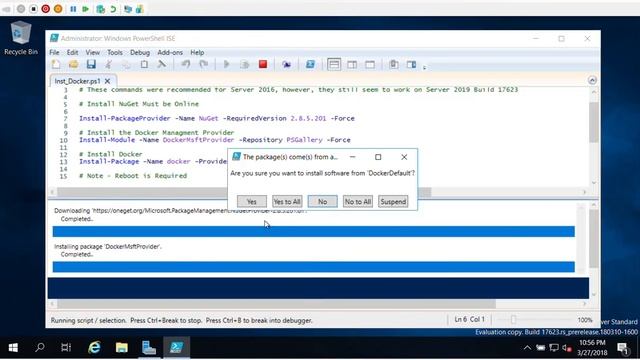
Task: Click the taskbar search magnifier
Action: (40, 347)
